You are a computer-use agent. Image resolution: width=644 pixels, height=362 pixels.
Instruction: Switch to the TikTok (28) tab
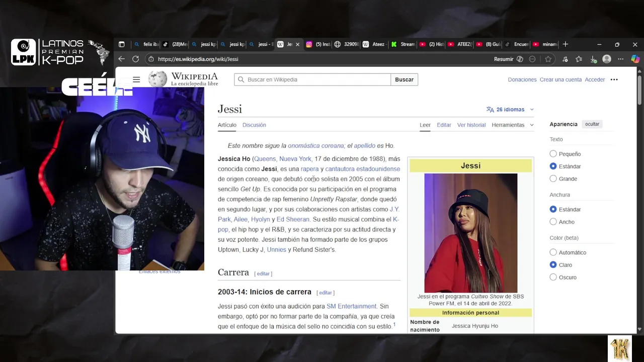(x=175, y=44)
